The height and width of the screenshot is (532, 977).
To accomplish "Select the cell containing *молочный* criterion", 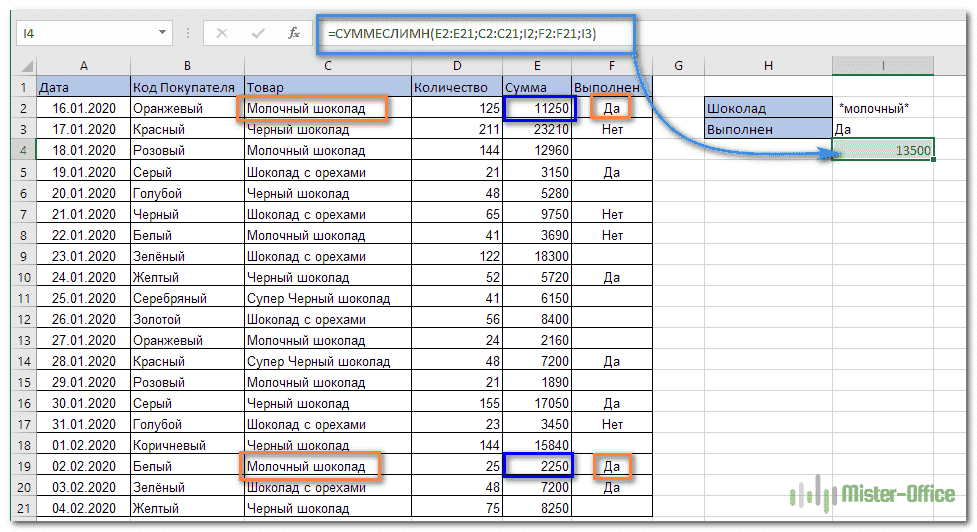I will pyautogui.click(x=883, y=108).
